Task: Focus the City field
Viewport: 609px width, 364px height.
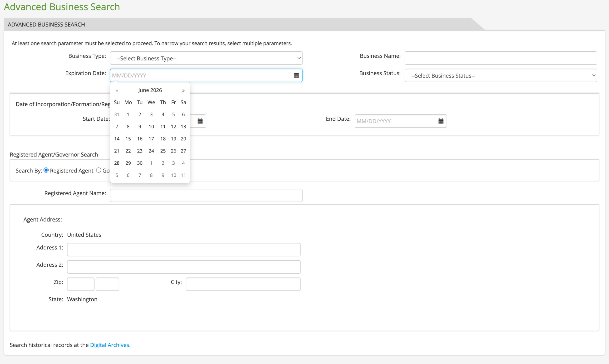Action: (x=243, y=284)
